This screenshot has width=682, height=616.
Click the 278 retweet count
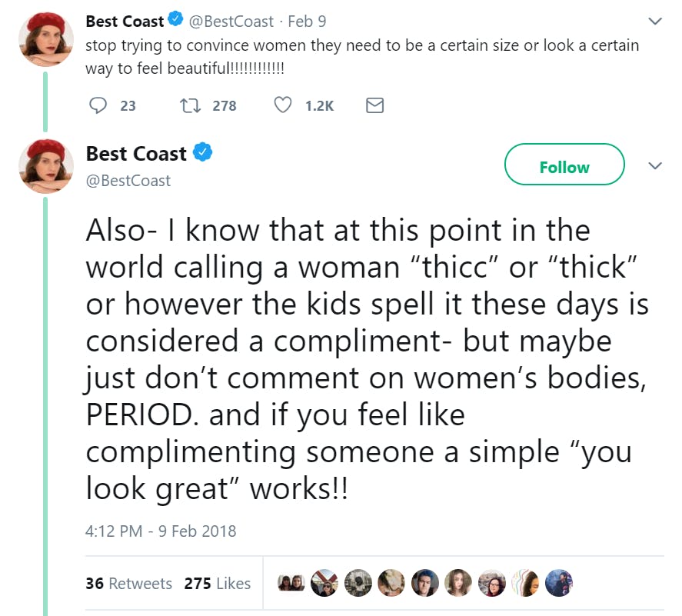tap(225, 105)
